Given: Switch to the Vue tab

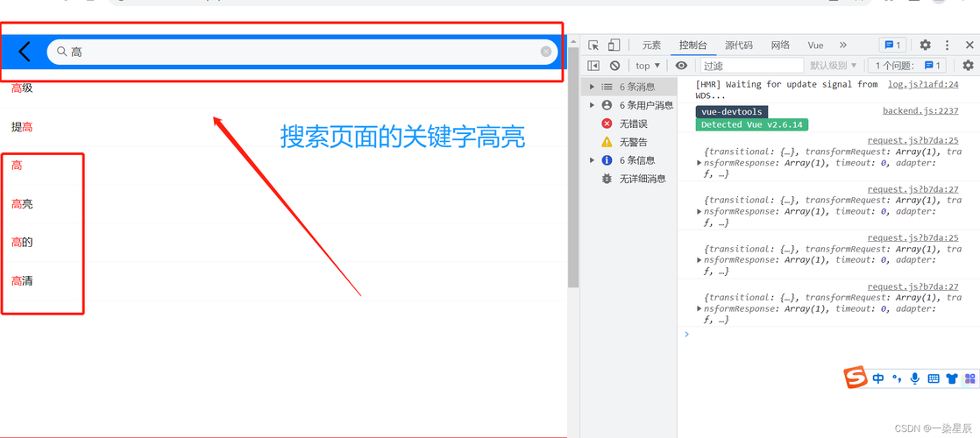Looking at the screenshot, I should [815, 45].
